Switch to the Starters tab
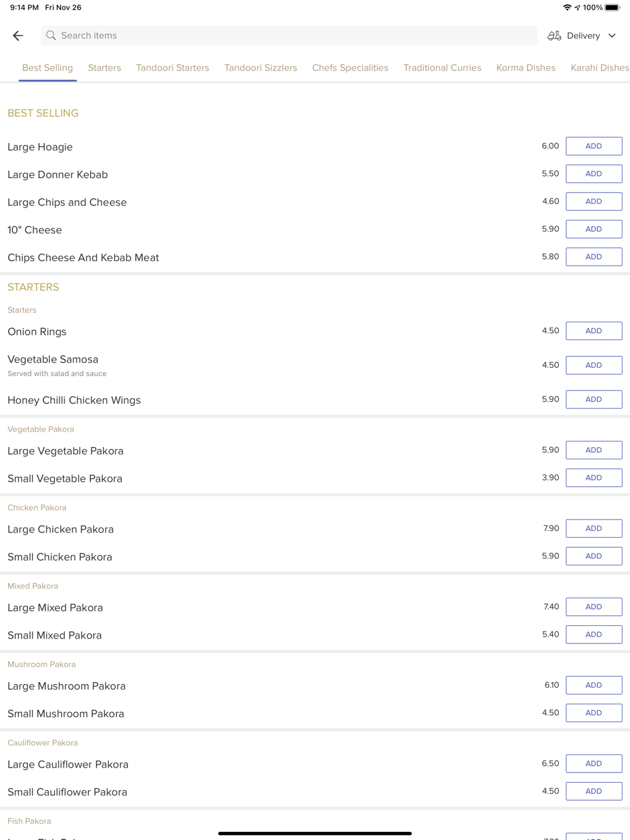 (x=105, y=68)
